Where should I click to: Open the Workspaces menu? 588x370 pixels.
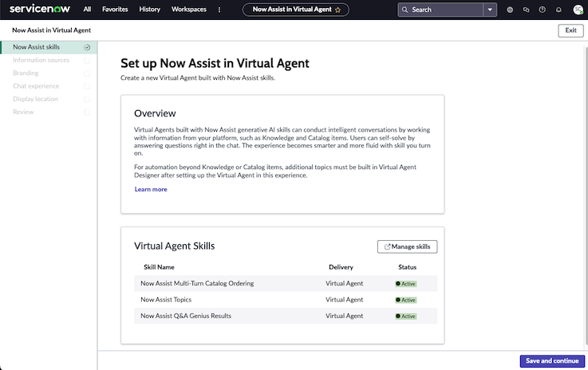pyautogui.click(x=188, y=10)
